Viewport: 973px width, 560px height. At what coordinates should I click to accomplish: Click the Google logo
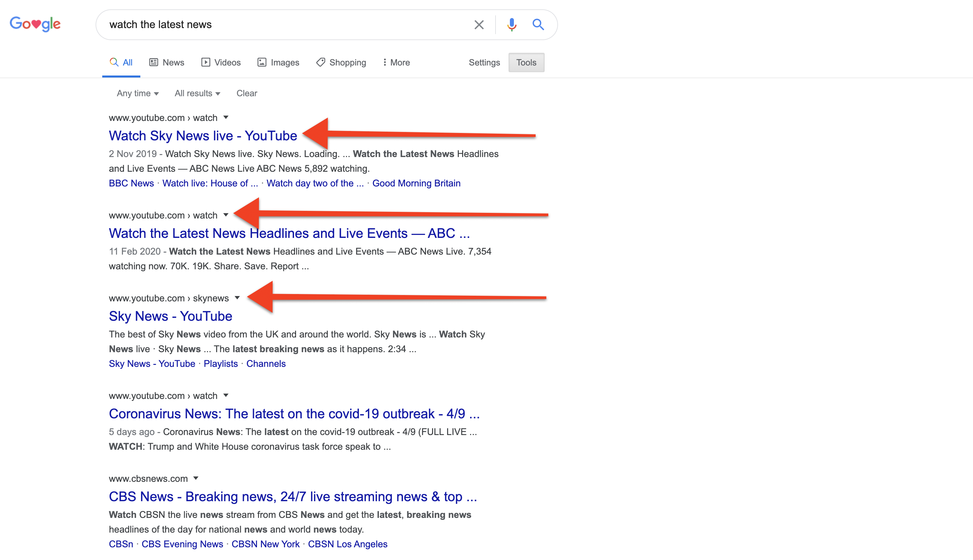click(x=35, y=24)
